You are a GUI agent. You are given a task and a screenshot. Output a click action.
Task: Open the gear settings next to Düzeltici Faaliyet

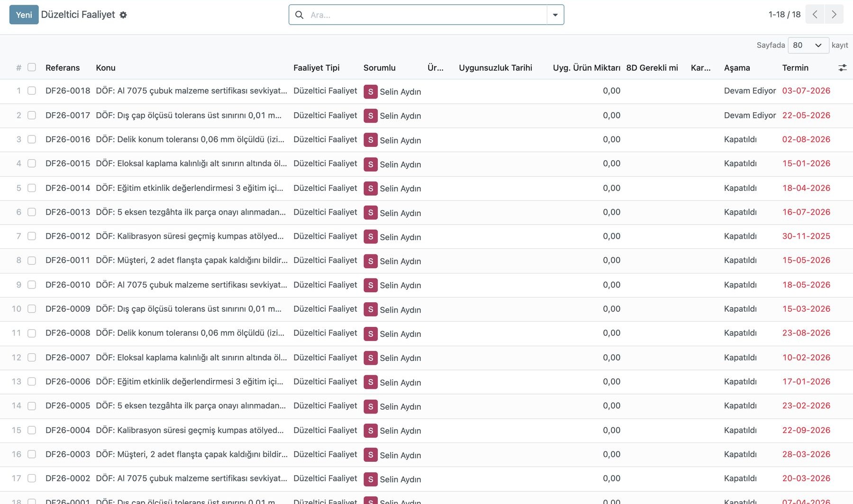123,15
